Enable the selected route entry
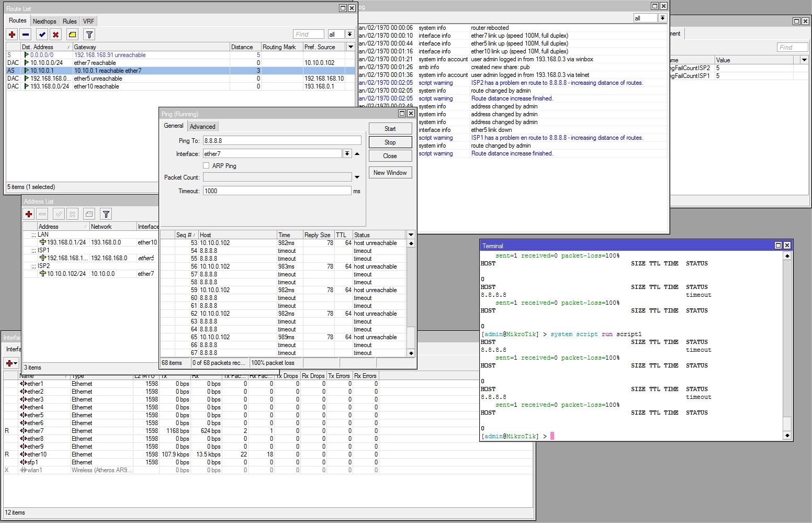Image resolution: width=812 pixels, height=523 pixels. click(x=42, y=34)
